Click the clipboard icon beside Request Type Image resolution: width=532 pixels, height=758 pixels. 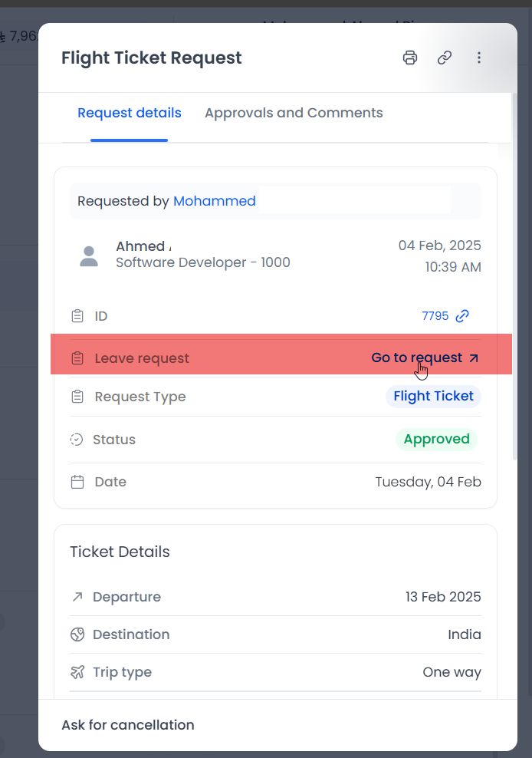point(77,397)
